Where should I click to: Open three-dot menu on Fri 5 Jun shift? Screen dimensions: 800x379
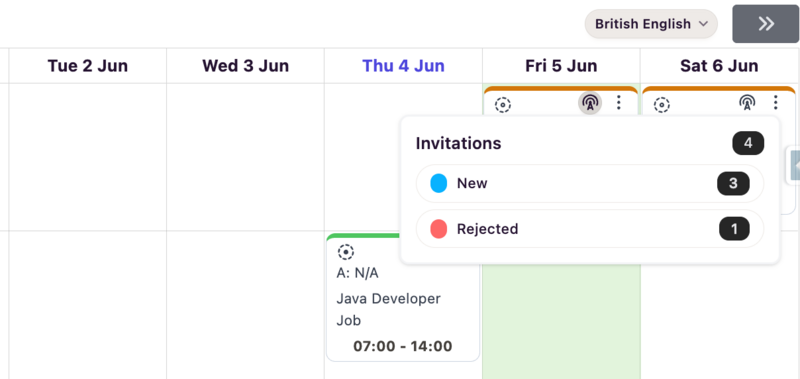[619, 103]
